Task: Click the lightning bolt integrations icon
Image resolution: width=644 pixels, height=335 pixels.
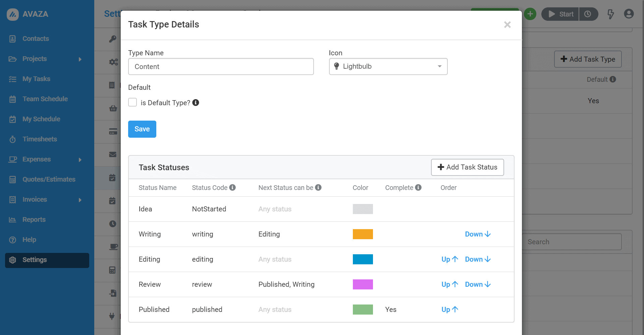Action: point(610,14)
